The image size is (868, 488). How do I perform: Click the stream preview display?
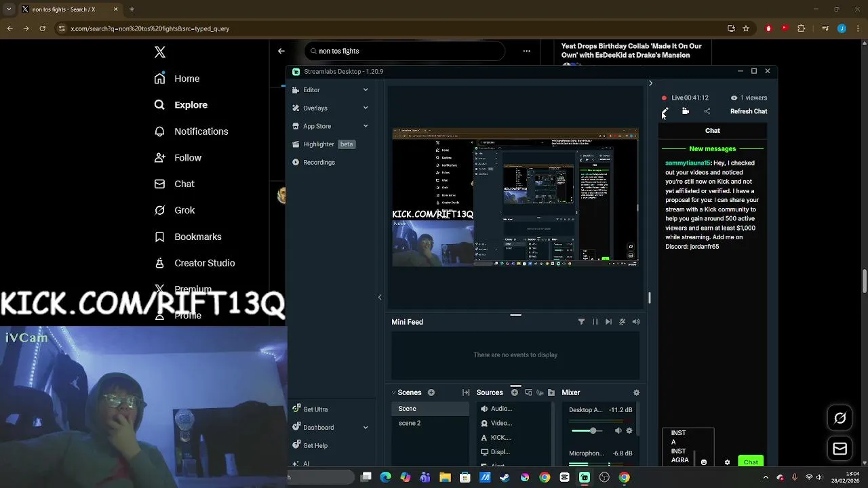coord(515,197)
